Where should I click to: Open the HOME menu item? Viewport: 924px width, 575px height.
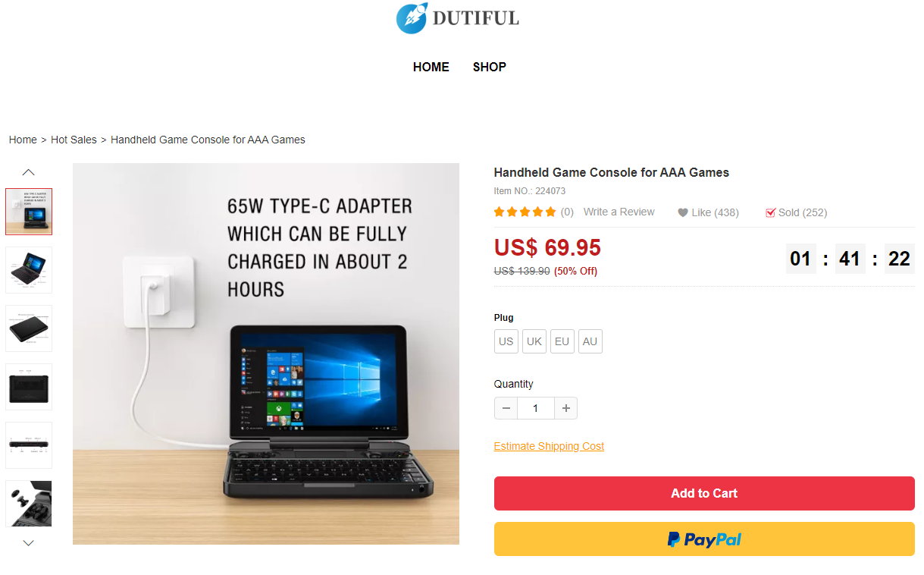coord(431,67)
